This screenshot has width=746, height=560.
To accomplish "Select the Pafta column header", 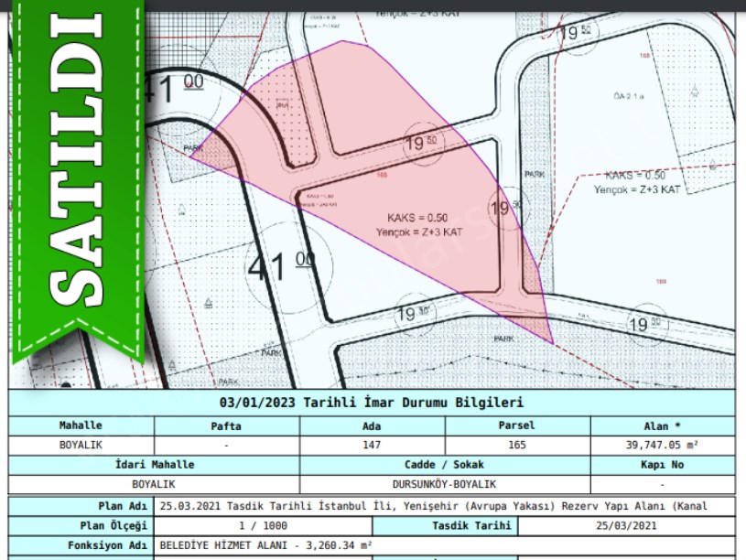I will [226, 426].
